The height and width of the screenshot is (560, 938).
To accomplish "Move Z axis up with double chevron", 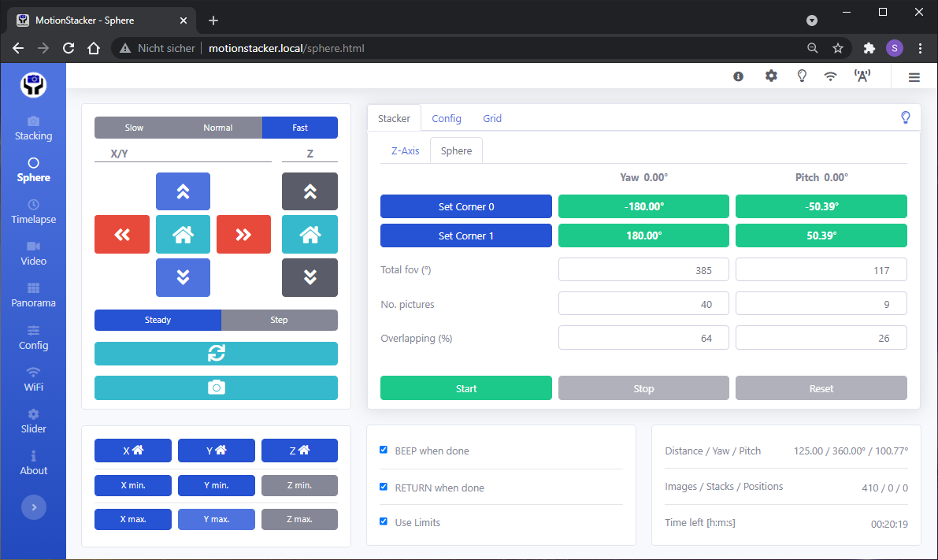I will 310,191.
